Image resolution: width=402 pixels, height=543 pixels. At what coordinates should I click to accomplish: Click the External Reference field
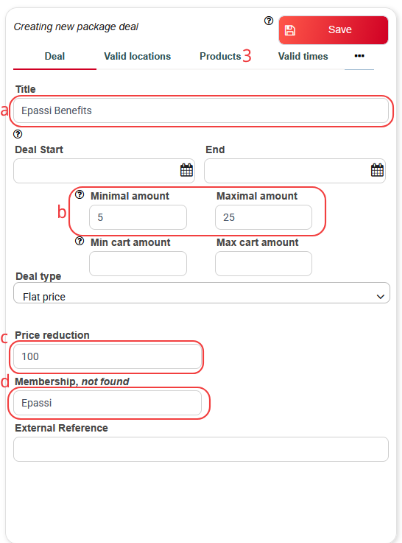[x=201, y=449]
